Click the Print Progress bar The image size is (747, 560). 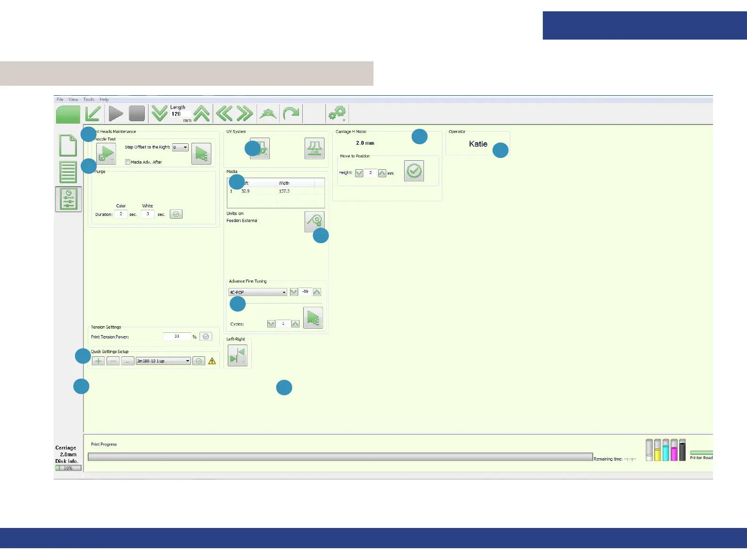(x=340, y=457)
